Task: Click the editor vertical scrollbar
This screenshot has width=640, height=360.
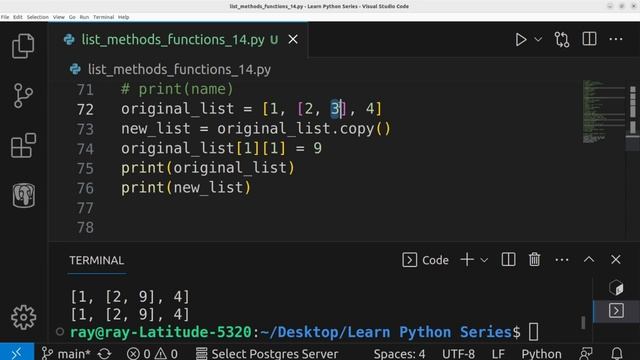Action: (633, 159)
